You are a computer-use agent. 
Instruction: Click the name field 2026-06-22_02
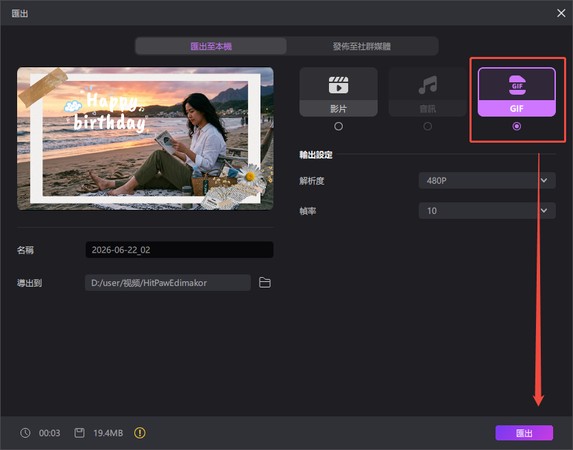tap(179, 250)
